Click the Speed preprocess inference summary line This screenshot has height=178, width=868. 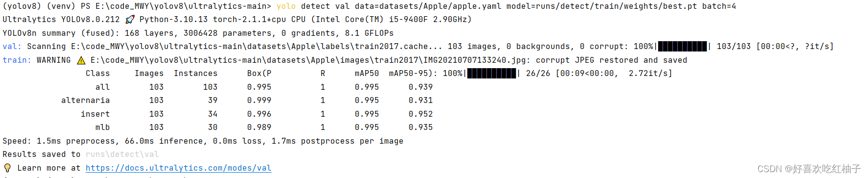[x=203, y=141]
